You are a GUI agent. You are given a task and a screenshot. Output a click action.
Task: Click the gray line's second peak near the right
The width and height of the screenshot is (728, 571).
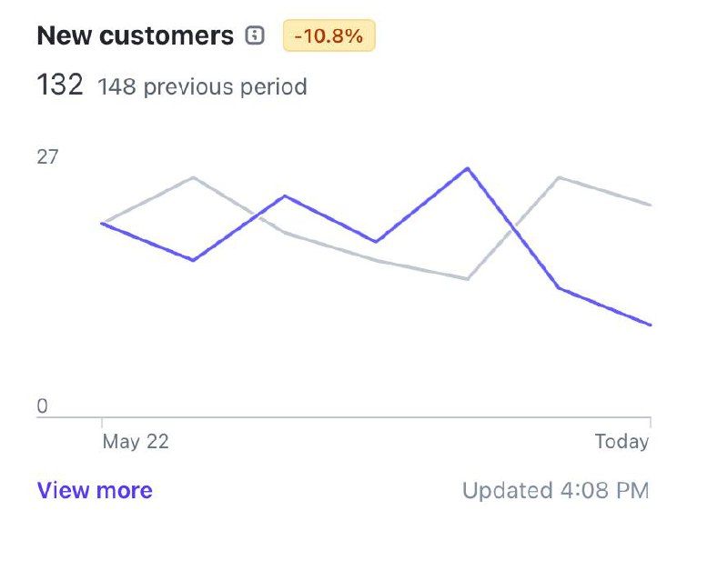(x=559, y=177)
